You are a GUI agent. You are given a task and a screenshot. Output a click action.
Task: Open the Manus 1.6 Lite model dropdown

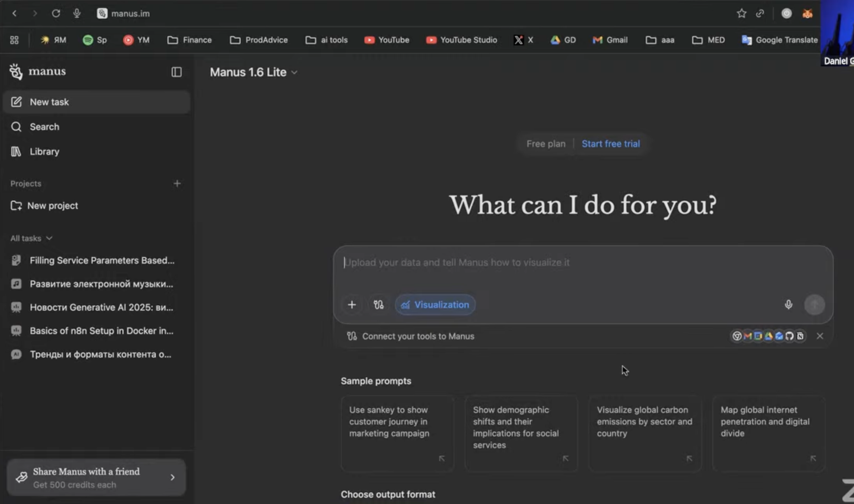(x=254, y=72)
